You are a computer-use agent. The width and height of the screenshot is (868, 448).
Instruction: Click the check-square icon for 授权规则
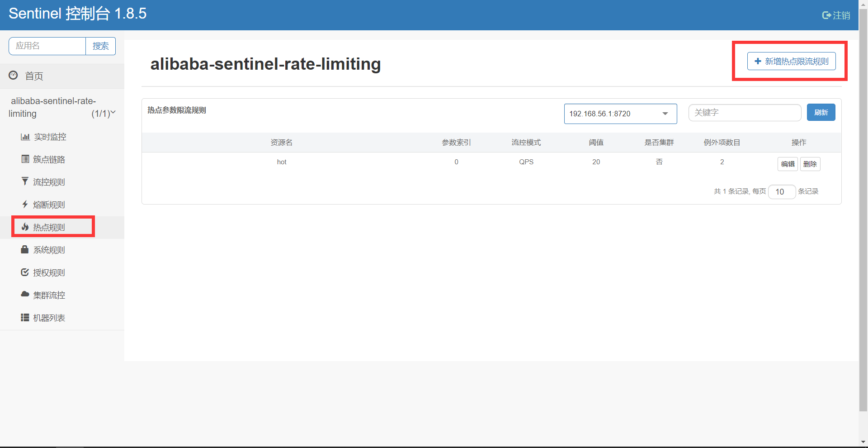pyautogui.click(x=25, y=272)
